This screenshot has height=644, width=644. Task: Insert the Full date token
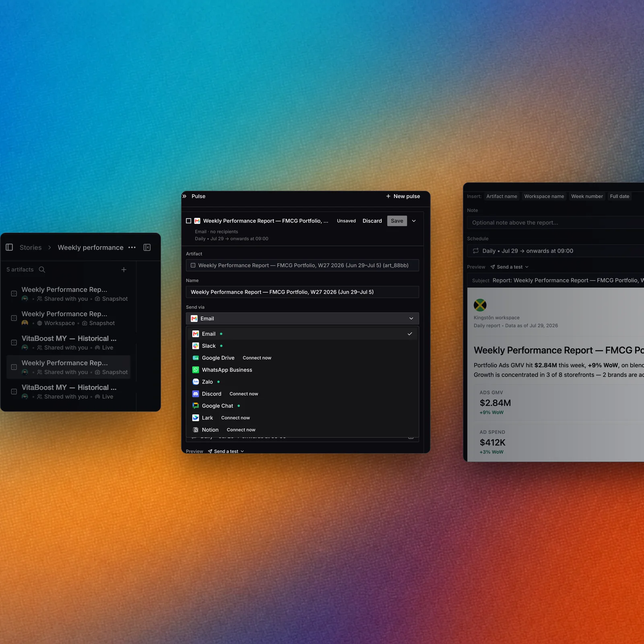coord(619,196)
